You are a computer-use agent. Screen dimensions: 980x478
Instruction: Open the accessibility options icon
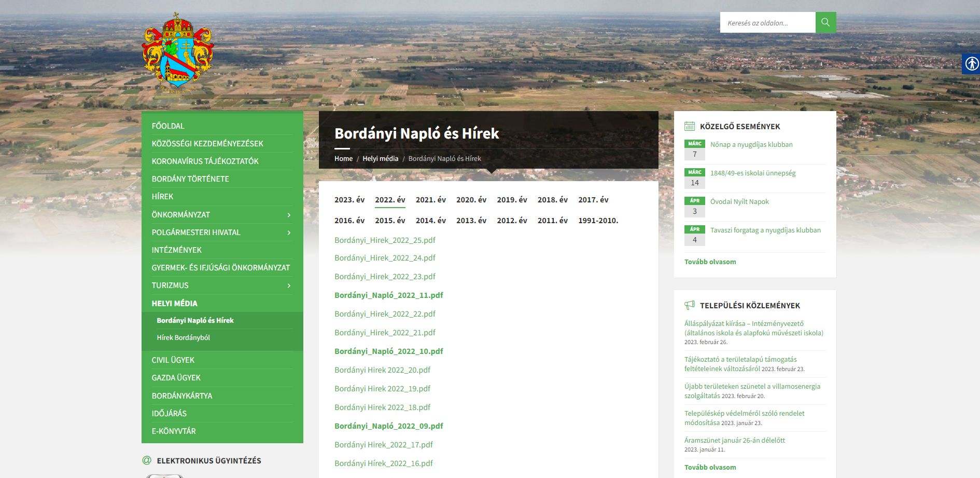click(x=971, y=64)
